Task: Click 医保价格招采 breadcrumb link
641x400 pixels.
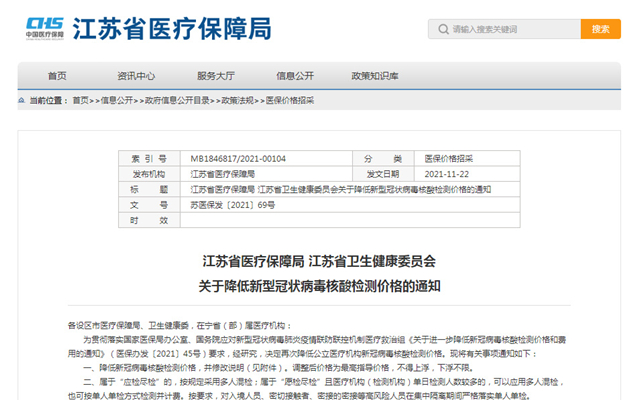Action: tap(290, 101)
